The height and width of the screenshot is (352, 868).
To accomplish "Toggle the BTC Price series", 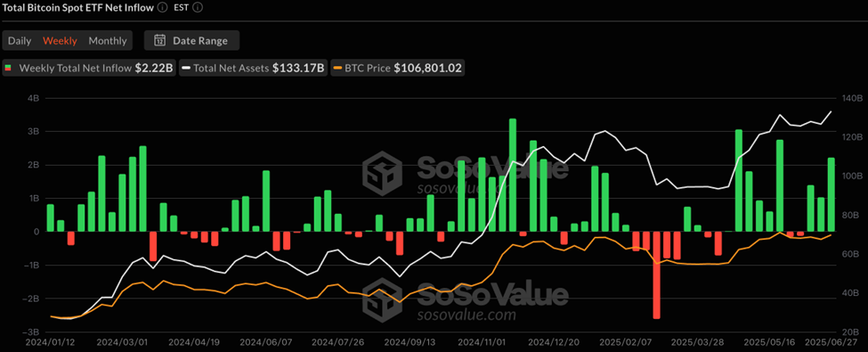I will tap(397, 69).
